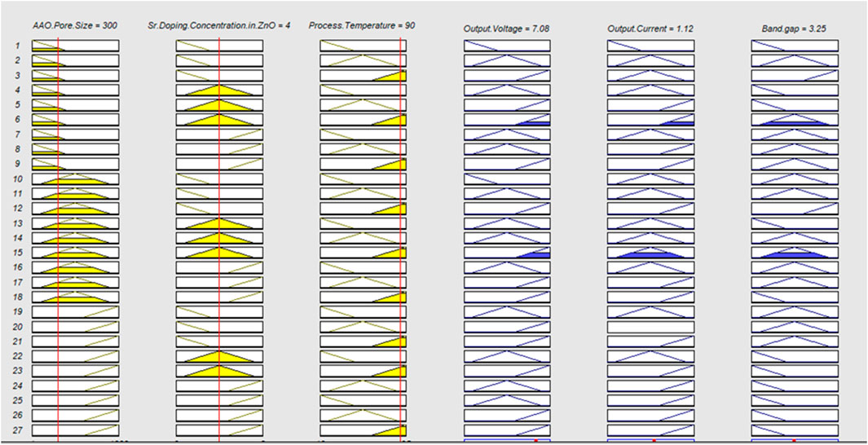The image size is (868, 445).
Task: Click rule 15 Output.Voltage plot
Action: click(507, 253)
